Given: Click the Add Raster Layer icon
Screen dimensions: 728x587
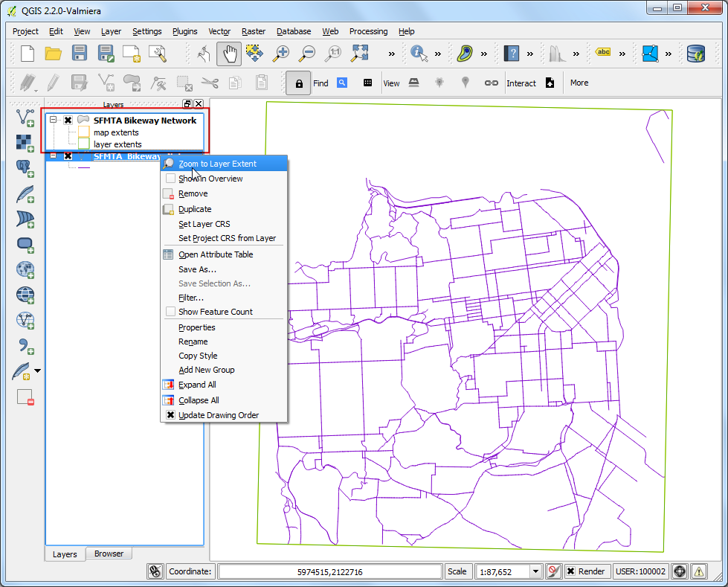Looking at the screenshot, I should click(25, 142).
